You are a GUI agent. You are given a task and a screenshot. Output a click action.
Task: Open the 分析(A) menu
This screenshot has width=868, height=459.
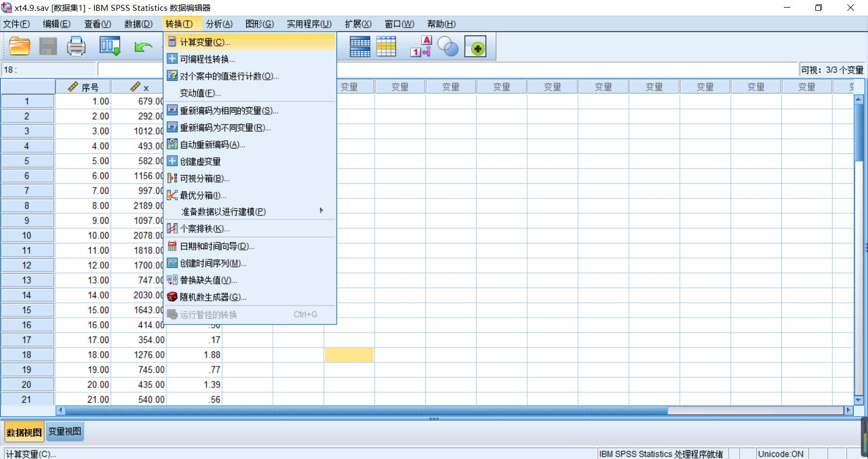(219, 24)
